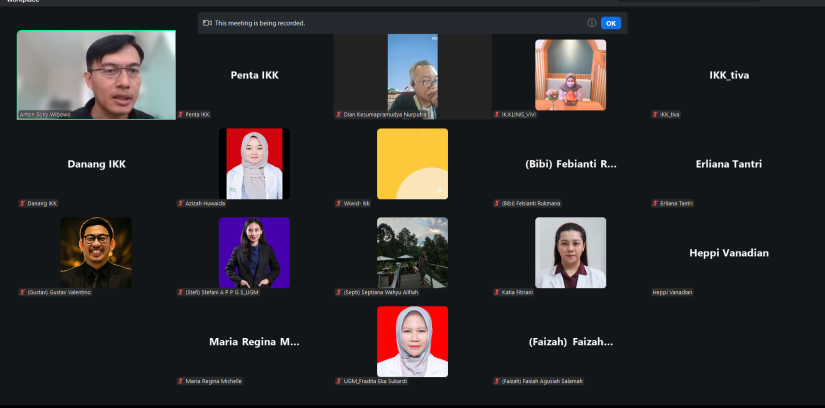Screen dimensions: 825x408
Task: Select UGM_Fradita Eka Sukardi's photo tile
Action: click(x=412, y=341)
